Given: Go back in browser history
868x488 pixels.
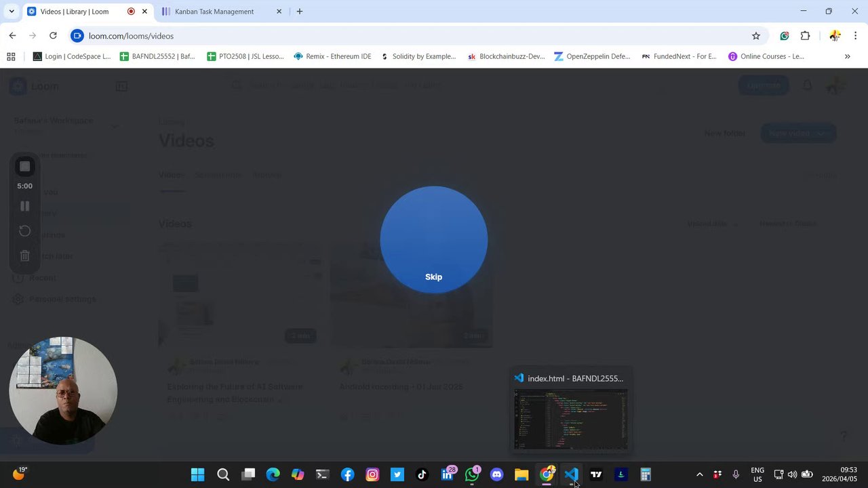Looking at the screenshot, I should (12, 36).
